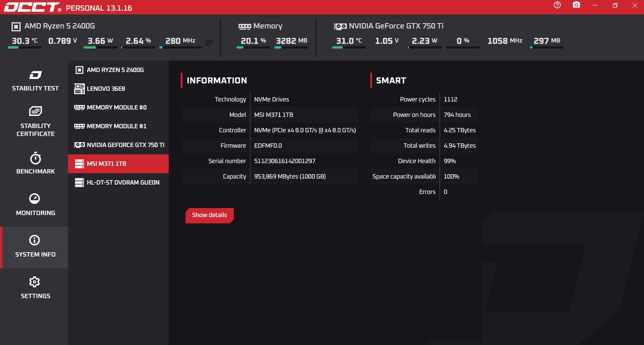Screen dimensions: 644x345
Task: Click the Memory Module #1 RAM icon
Action: tap(79, 126)
